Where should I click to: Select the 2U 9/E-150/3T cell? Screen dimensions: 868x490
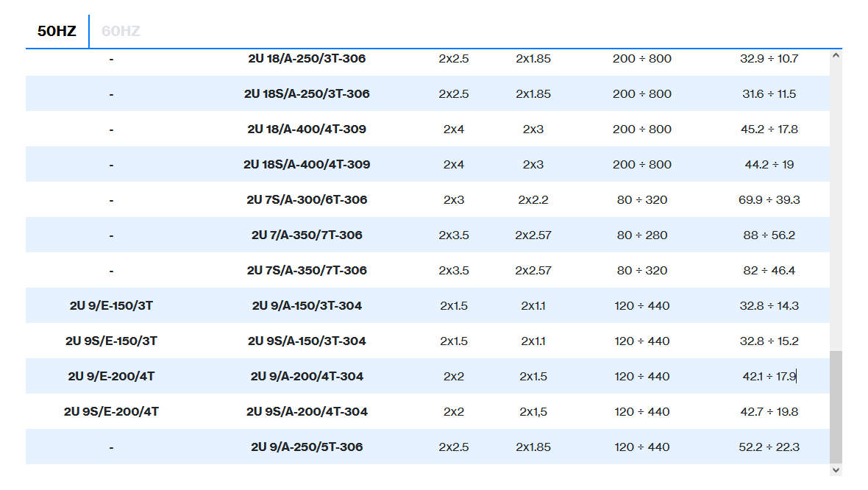111,306
